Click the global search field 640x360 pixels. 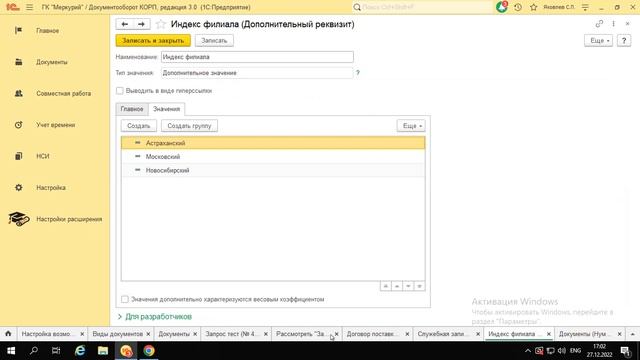[x=422, y=7]
